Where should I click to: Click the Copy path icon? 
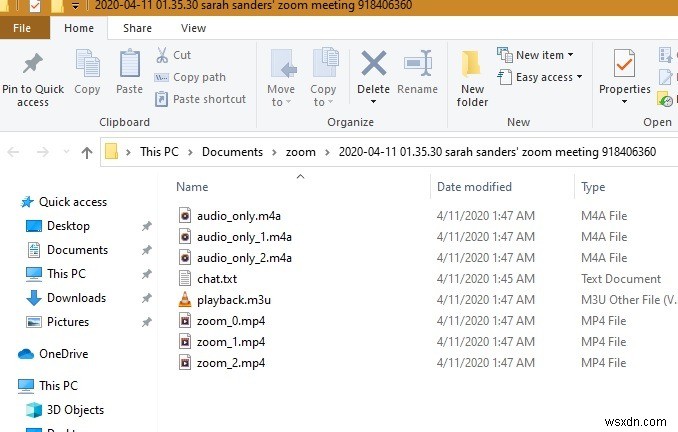161,77
